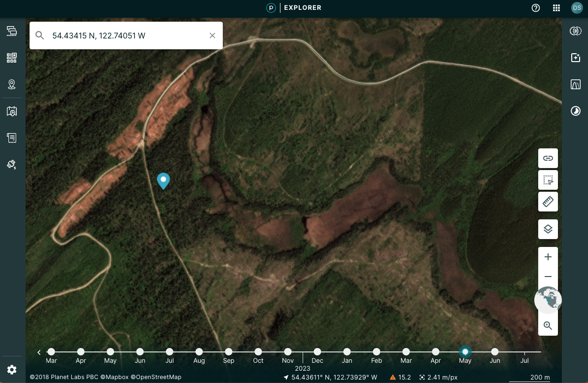Image resolution: width=588 pixels, height=383 pixels.
Task: Select the first May timeline marker
Action: coord(110,351)
